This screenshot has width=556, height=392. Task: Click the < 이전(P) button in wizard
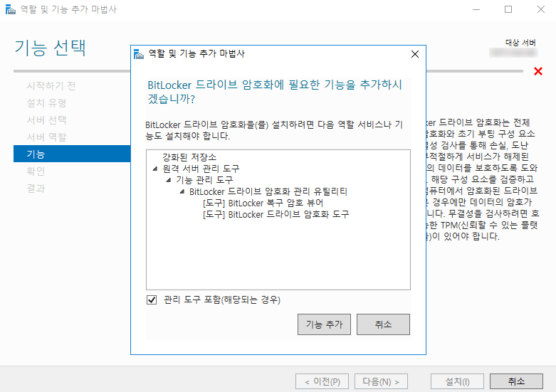coord(322,381)
